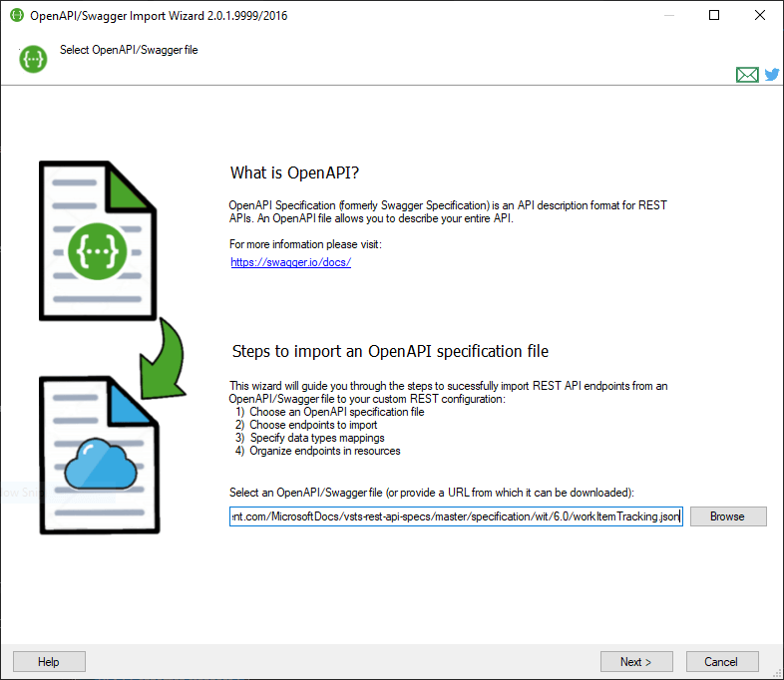The height and width of the screenshot is (680, 784).
Task: Click the Swagger app icon in title bar
Action: pyautogui.click(x=17, y=15)
